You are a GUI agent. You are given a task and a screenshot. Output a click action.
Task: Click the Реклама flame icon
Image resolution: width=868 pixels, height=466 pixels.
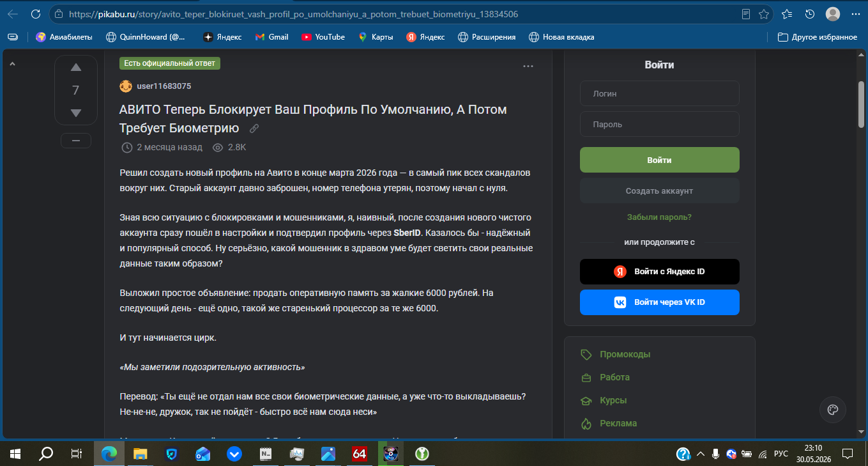tap(586, 423)
